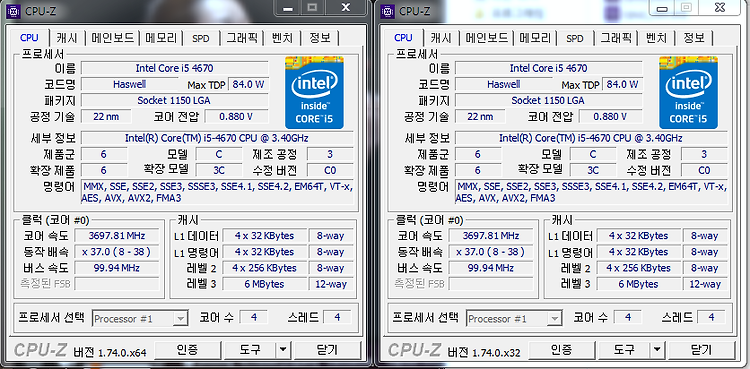Image resolution: width=750 pixels, height=369 pixels.
Task: Click Intel Core i5 4670 name field, right window
Action: [x=549, y=68]
